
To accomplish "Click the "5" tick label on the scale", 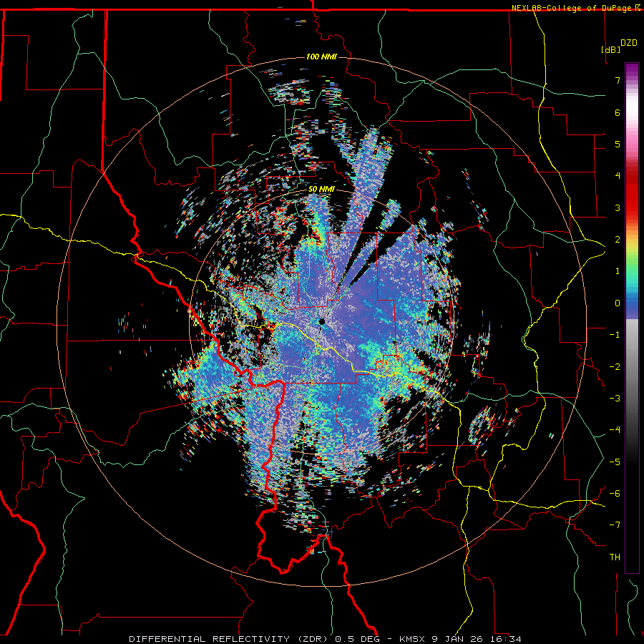I will pos(618,144).
